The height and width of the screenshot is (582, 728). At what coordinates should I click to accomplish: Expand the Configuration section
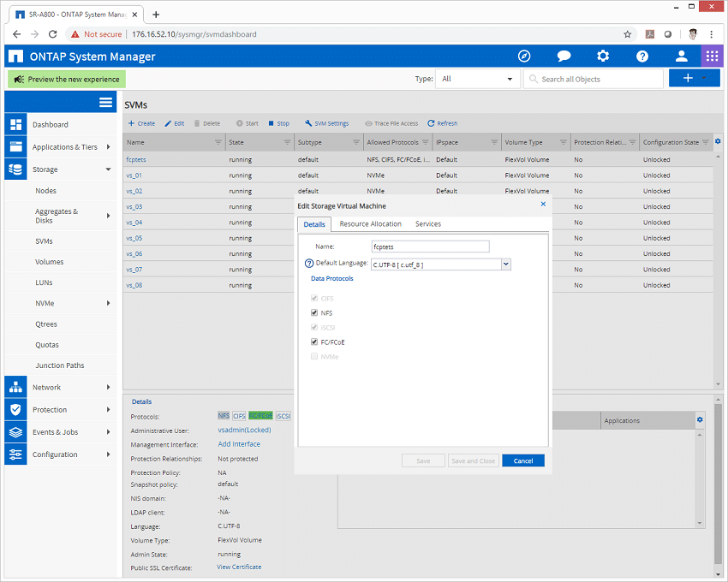click(x=108, y=454)
